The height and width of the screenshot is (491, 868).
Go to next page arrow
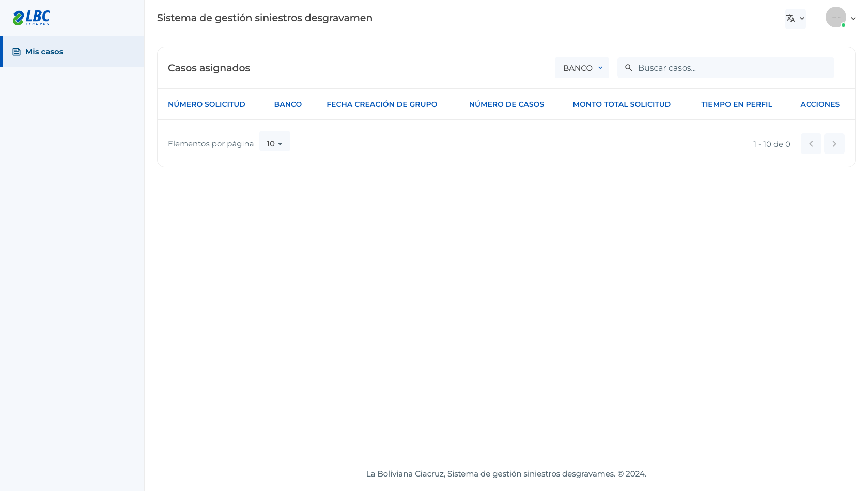[x=834, y=144]
